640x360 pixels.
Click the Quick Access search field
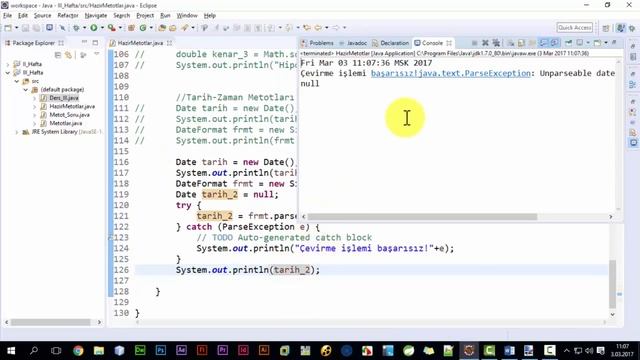click(575, 28)
